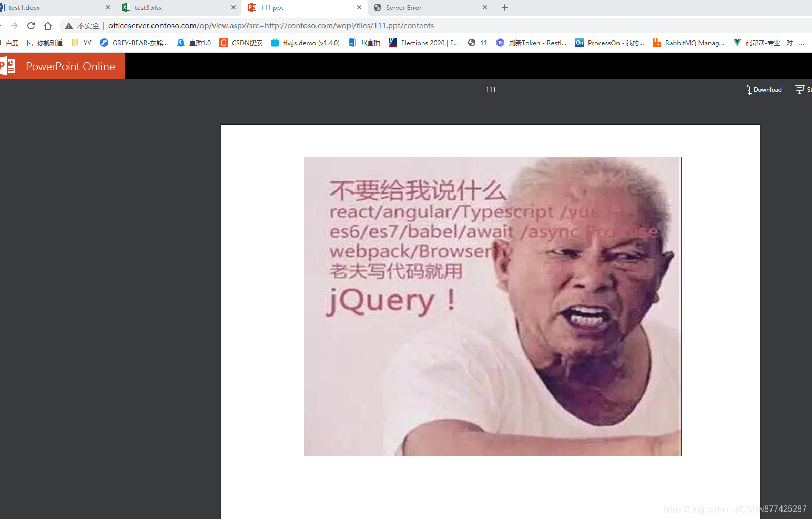Click the PowerPoint Online logo icon
The width and height of the screenshot is (812, 519).
click(8, 66)
